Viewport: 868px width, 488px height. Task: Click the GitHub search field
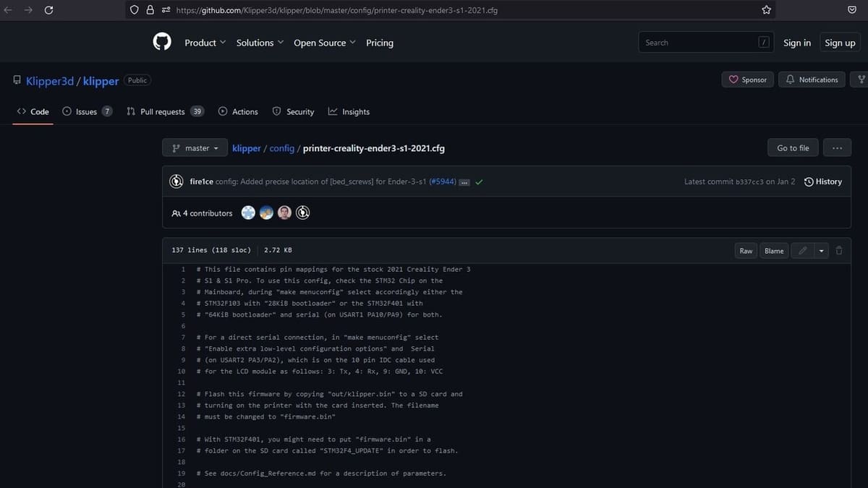click(706, 43)
